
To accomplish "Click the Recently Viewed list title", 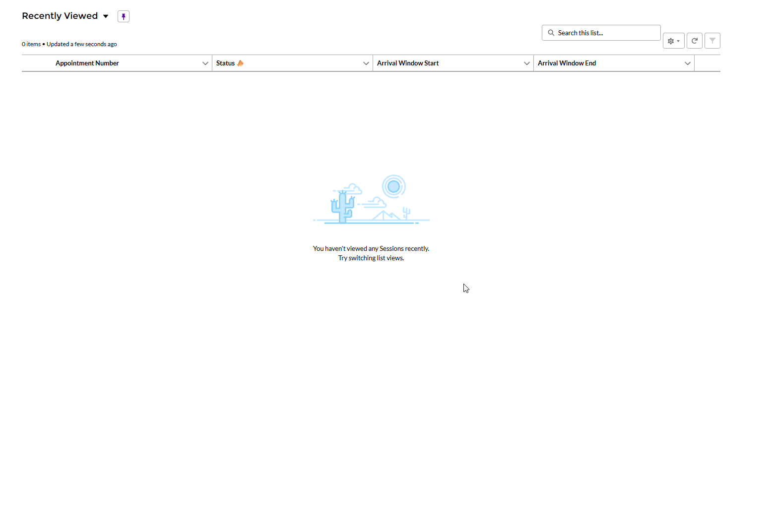I will 60,16.
